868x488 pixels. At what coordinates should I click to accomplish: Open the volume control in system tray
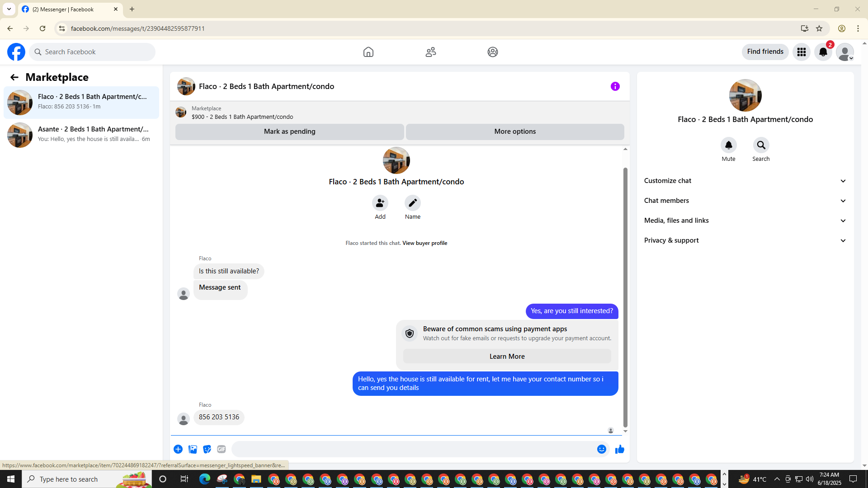(x=810, y=479)
